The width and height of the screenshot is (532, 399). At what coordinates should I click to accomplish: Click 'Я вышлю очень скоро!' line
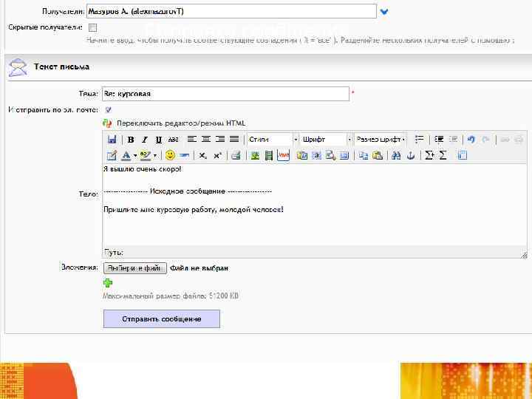[x=143, y=168]
